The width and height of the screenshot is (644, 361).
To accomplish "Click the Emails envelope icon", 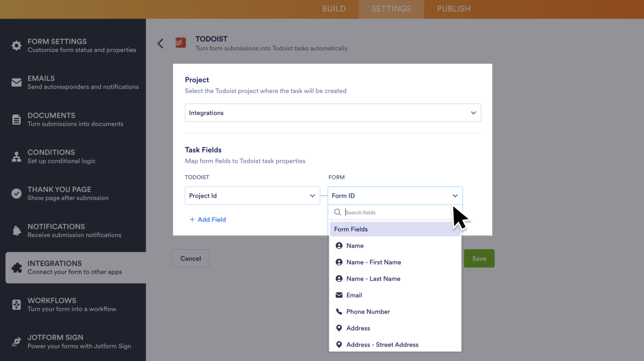I will (16, 82).
